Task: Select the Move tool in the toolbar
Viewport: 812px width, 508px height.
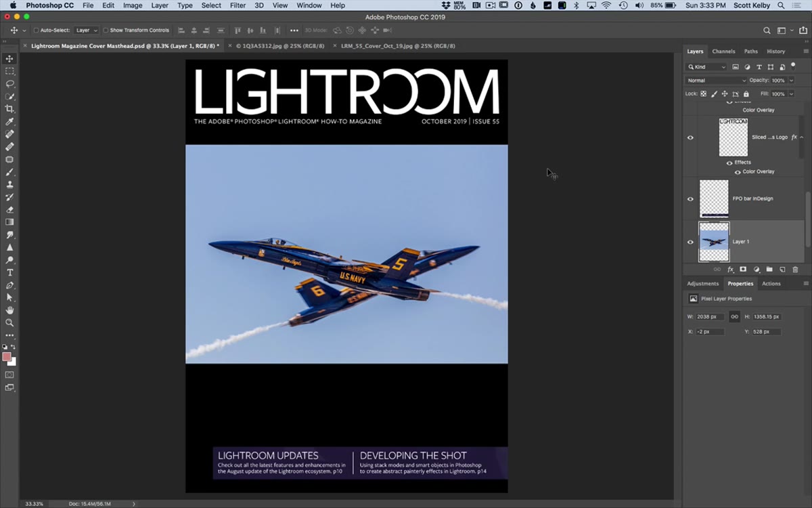Action: coord(9,59)
